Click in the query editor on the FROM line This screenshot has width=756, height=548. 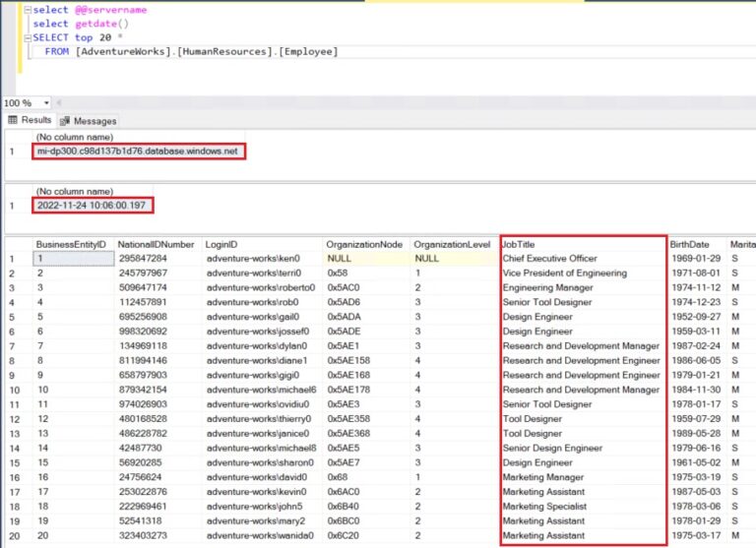click(x=197, y=51)
